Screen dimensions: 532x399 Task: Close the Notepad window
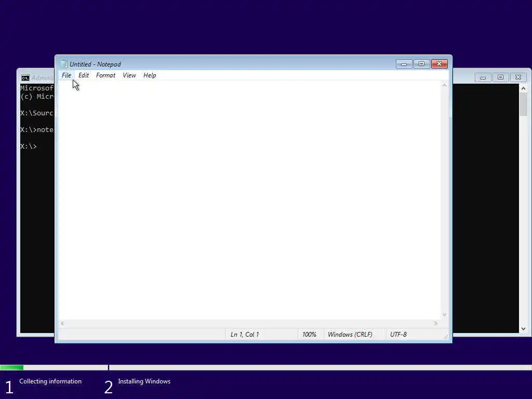click(x=440, y=64)
